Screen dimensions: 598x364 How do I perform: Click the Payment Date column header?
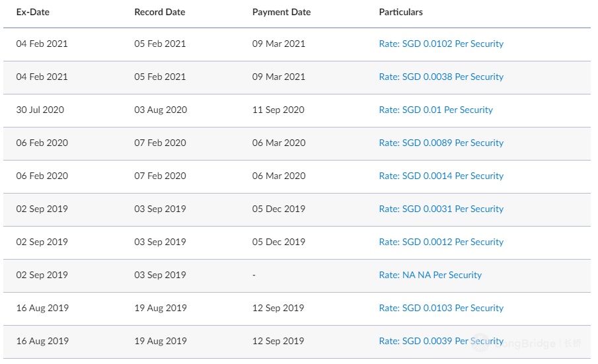point(281,12)
